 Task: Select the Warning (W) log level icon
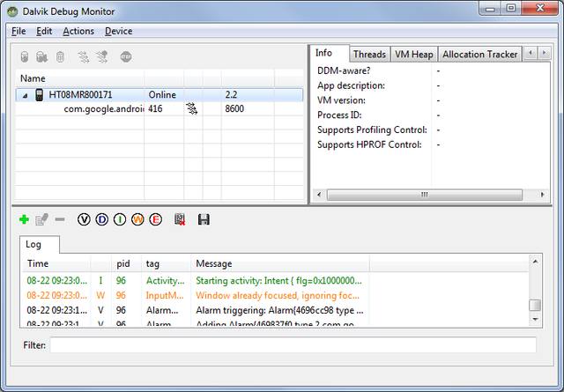coord(137,218)
